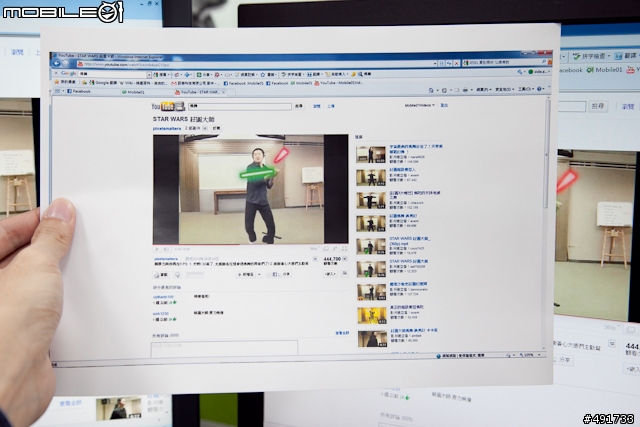Click the thumbs-down dislike button
The width and height of the screenshot is (640, 427).
tap(177, 275)
